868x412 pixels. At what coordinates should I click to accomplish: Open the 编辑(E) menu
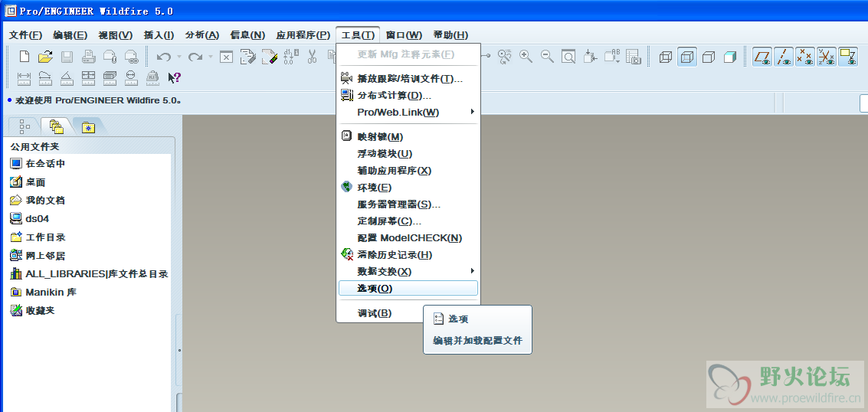70,34
